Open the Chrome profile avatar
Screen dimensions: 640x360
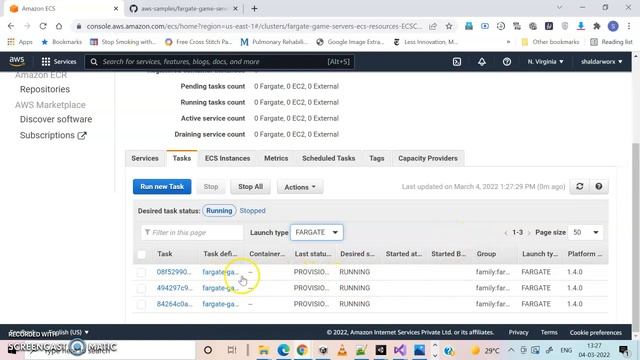pyautogui.click(x=613, y=26)
